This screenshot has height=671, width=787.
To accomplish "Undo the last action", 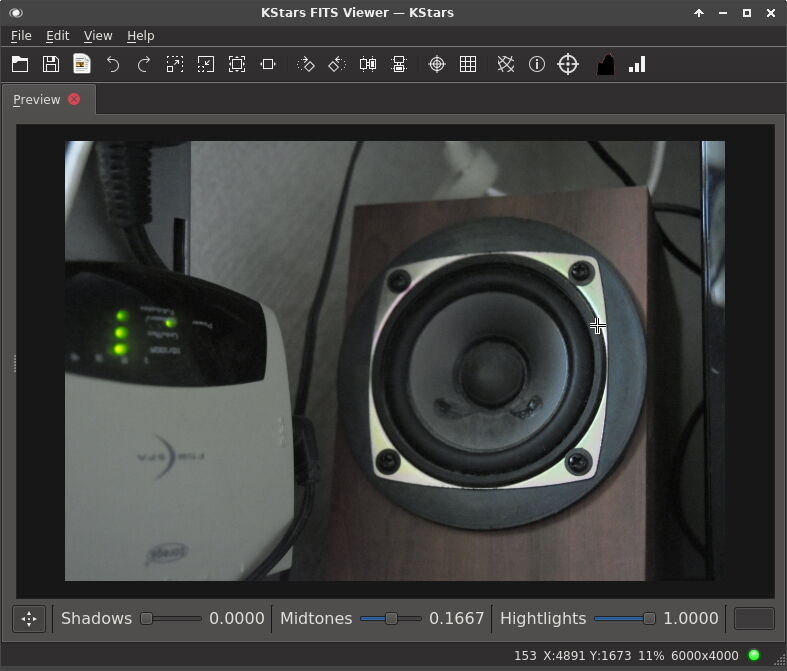I will coord(113,64).
